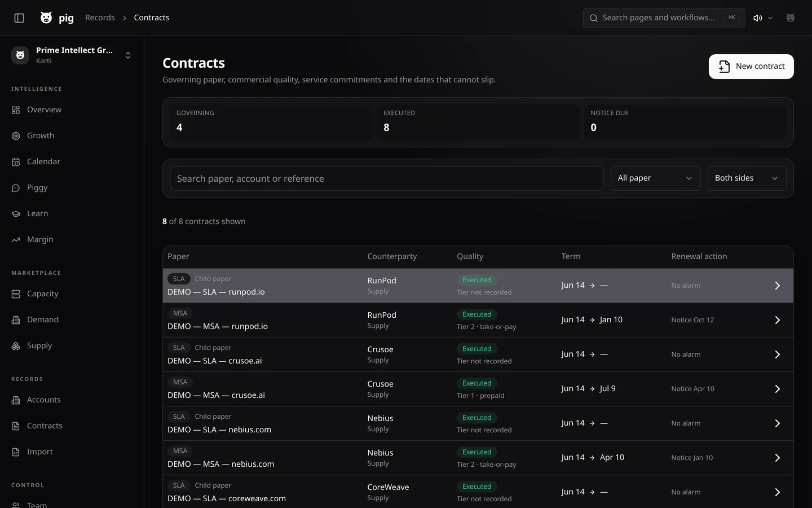
Task: Toggle the sidebar panel icon
Action: click(19, 18)
